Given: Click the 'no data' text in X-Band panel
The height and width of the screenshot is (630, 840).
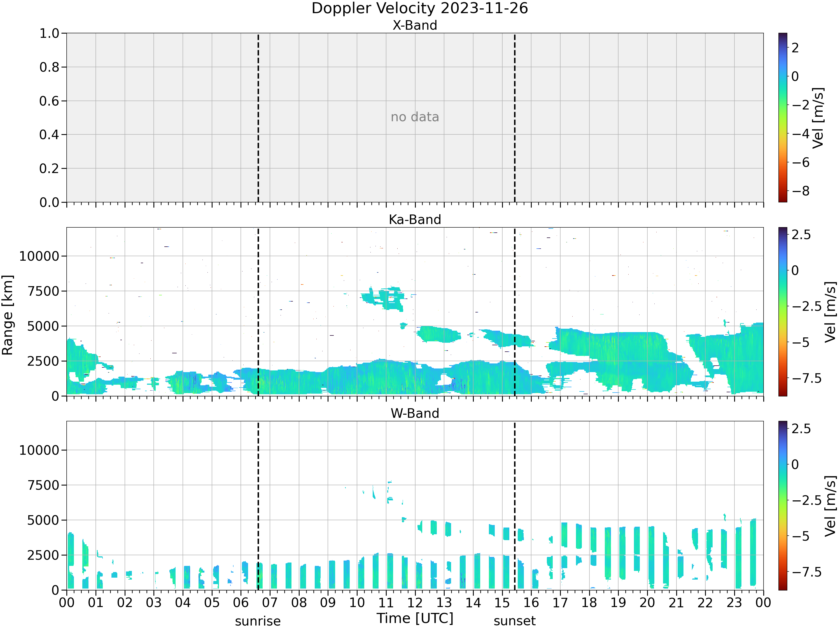Looking at the screenshot, I should coord(415,117).
